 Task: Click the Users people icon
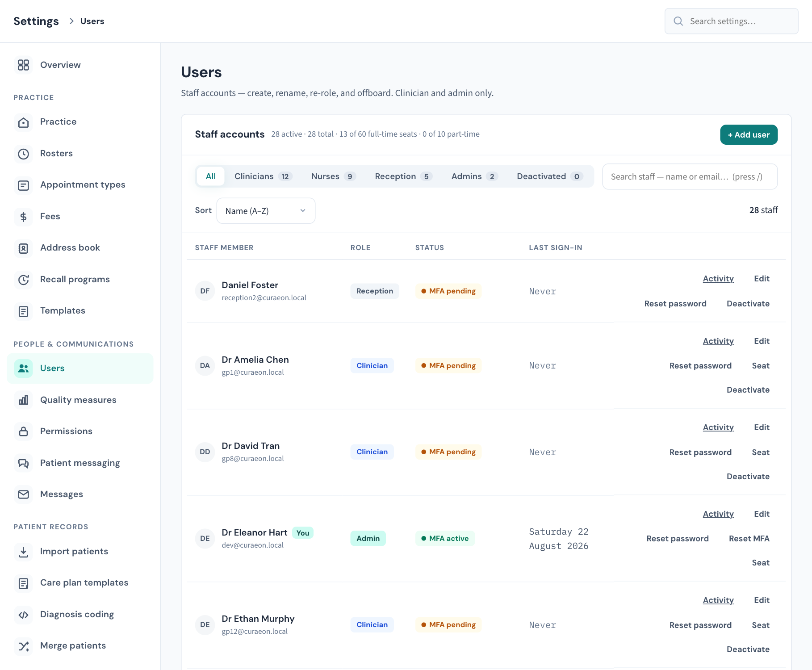(x=23, y=368)
